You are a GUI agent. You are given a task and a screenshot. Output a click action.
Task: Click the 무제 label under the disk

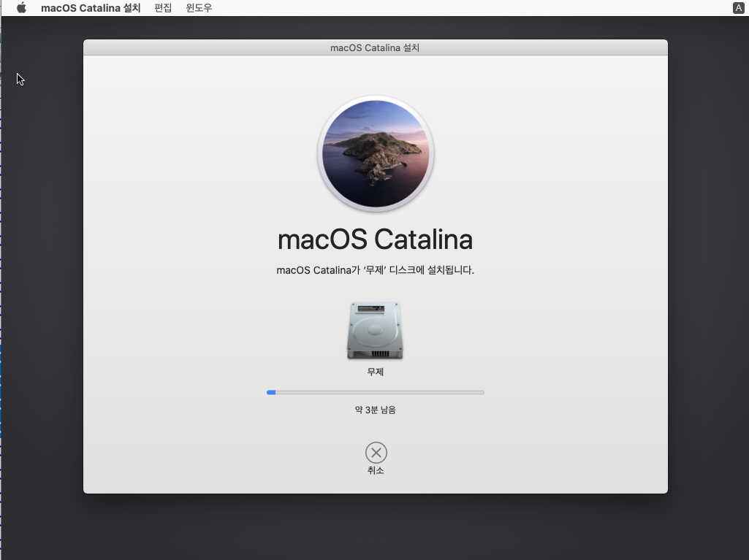tap(376, 372)
